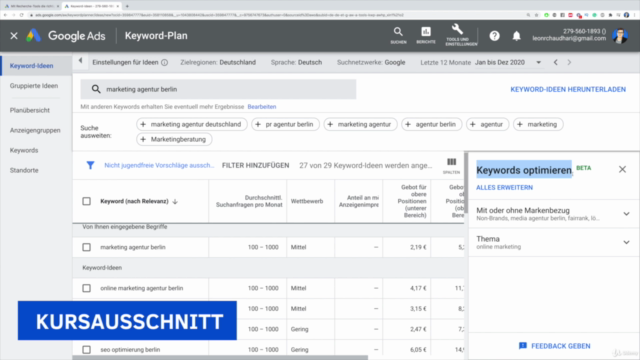The width and height of the screenshot is (640, 360).
Task: Click the horizontal table scrollbar
Action: click(220, 358)
